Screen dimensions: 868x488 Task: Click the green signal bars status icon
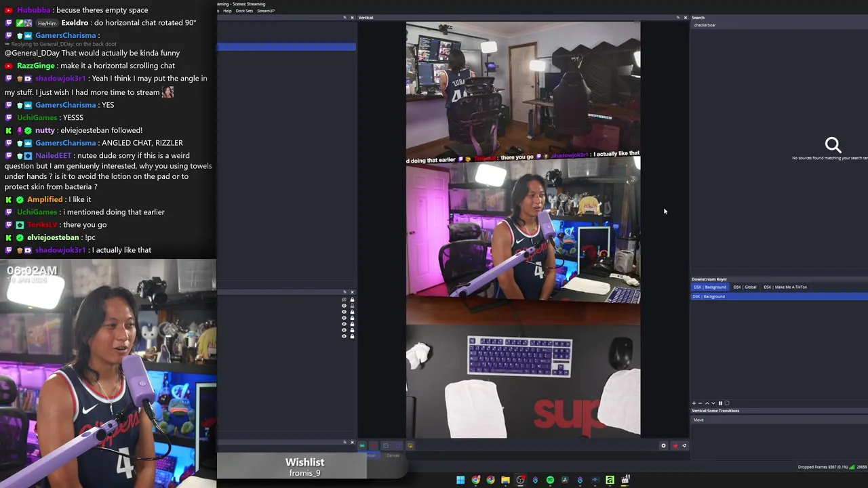852,467
